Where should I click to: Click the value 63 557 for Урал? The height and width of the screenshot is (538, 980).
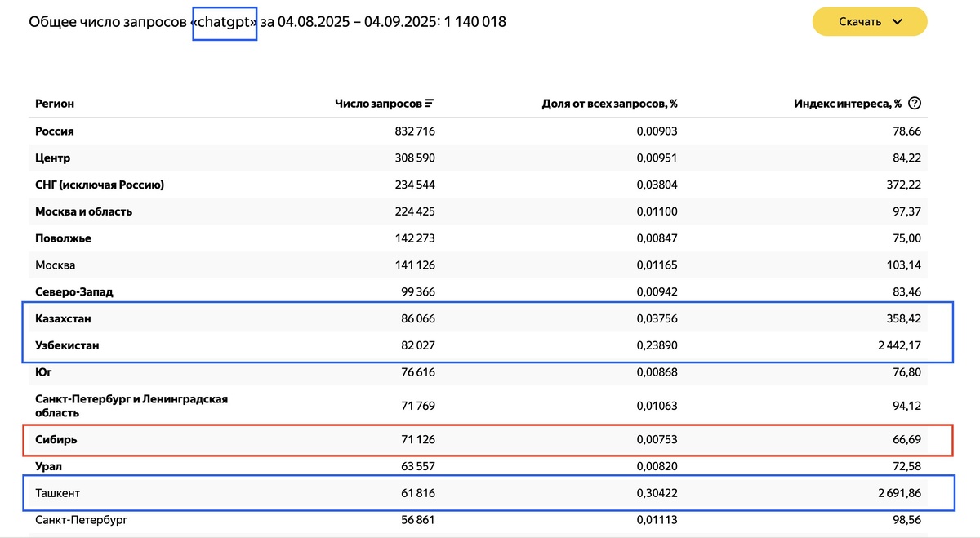[417, 466]
